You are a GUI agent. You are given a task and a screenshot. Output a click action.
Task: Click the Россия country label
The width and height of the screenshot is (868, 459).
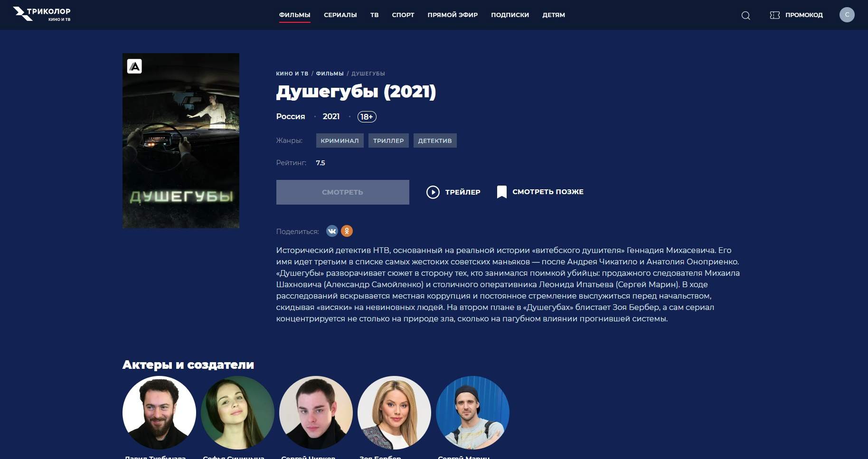[291, 117]
